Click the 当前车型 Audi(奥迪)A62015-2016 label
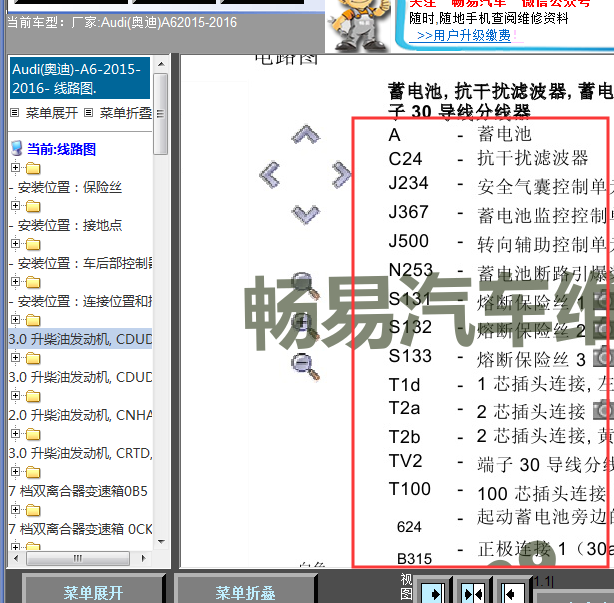The height and width of the screenshot is (603, 614). [x=122, y=22]
